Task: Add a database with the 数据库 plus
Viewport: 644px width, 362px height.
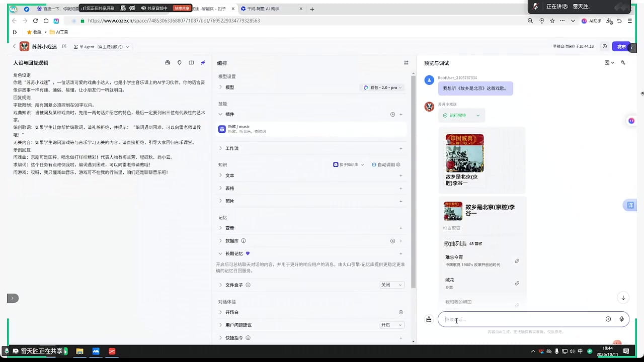Action: [x=401, y=241]
